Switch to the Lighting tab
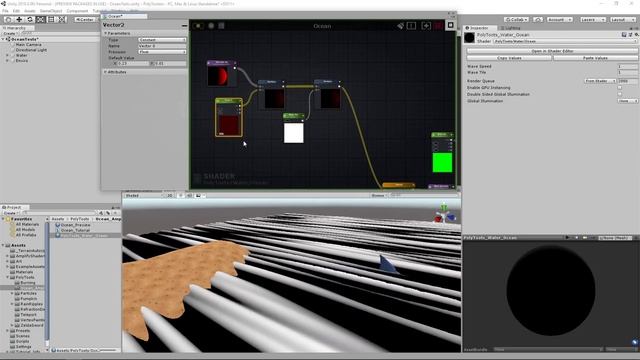This screenshot has width=640, height=360. point(510,28)
